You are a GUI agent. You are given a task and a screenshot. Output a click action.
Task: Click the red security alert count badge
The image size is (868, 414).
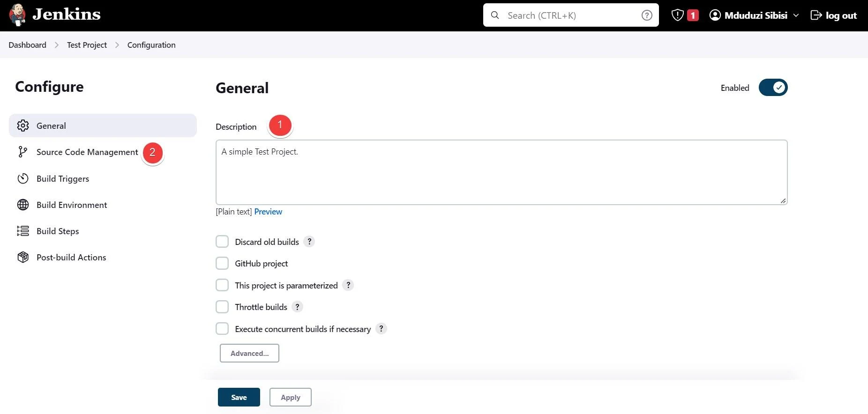[693, 15]
